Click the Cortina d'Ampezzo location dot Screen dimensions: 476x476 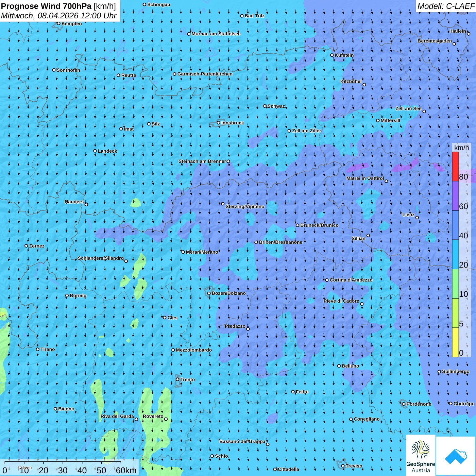(x=327, y=280)
